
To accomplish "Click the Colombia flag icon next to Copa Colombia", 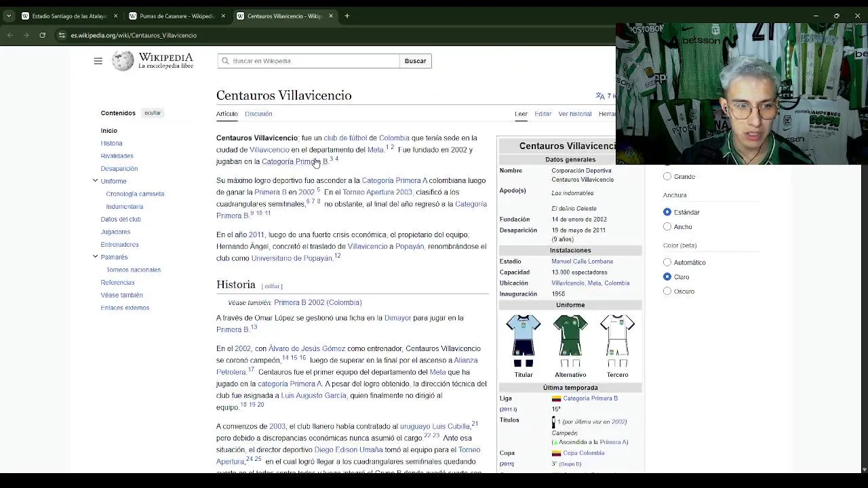I will click(x=556, y=453).
